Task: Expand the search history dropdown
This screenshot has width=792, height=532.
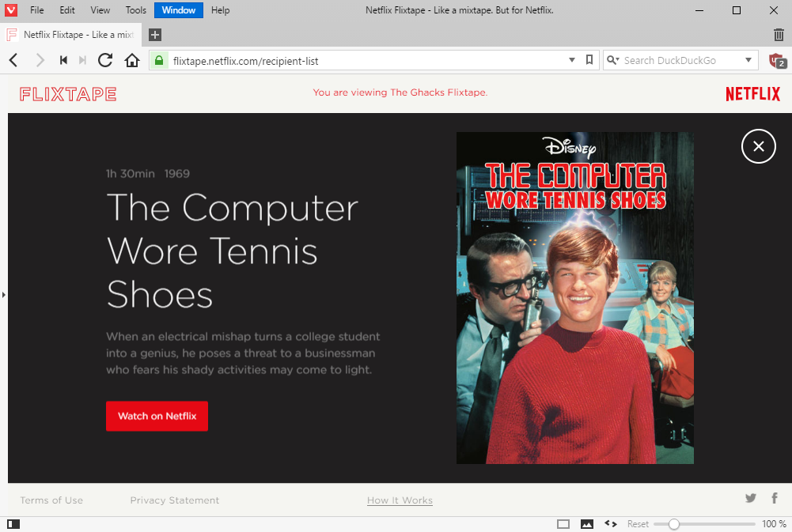Action: pyautogui.click(x=748, y=60)
